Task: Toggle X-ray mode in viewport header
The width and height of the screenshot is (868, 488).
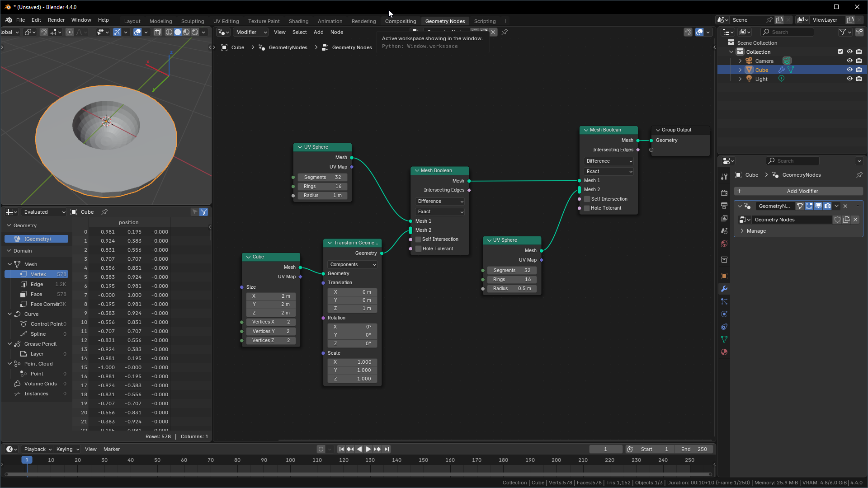Action: pos(158,32)
